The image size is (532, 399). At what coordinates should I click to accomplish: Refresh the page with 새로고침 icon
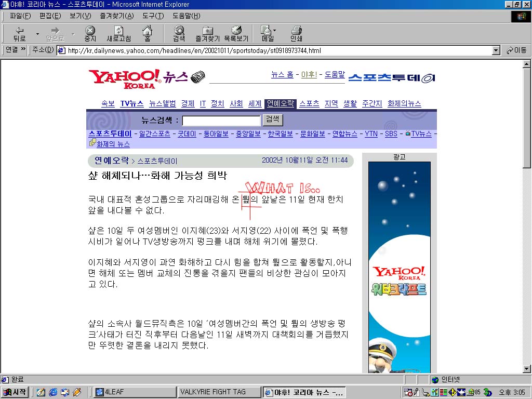pyautogui.click(x=119, y=34)
